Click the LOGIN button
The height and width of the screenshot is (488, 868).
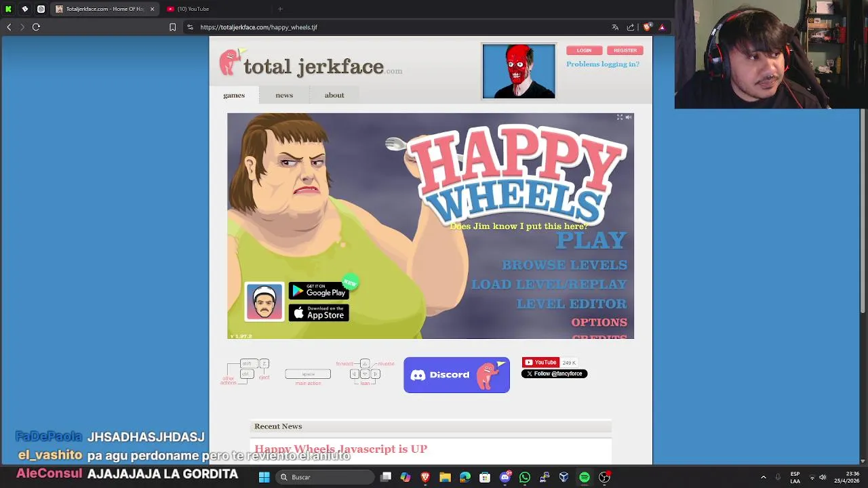584,50
